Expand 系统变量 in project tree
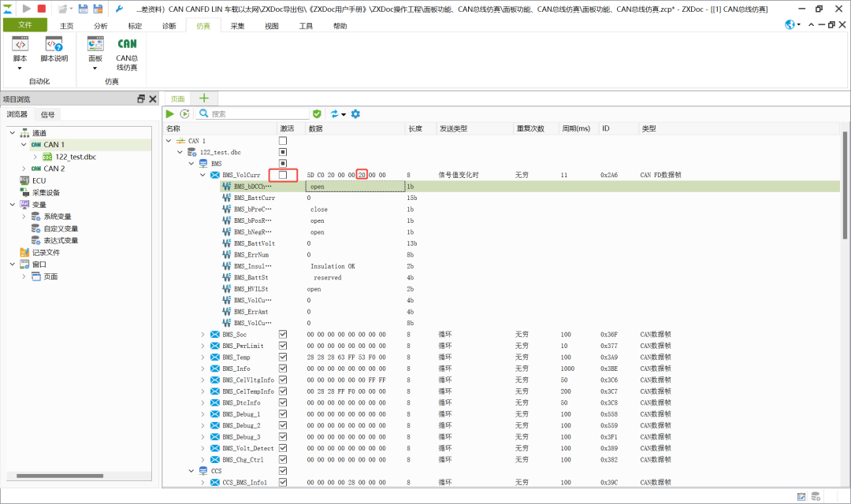The width and height of the screenshot is (851, 504). 24,216
